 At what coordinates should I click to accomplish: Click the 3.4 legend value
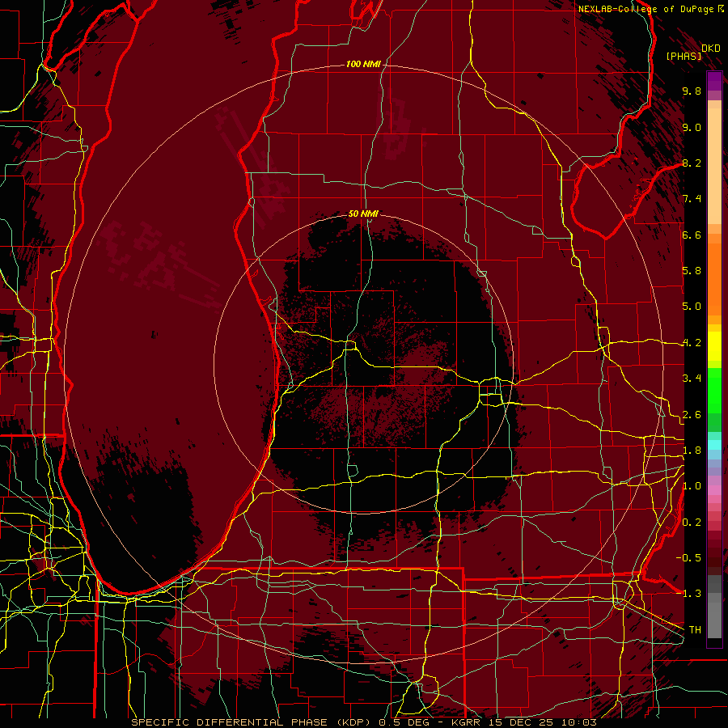coord(692,379)
